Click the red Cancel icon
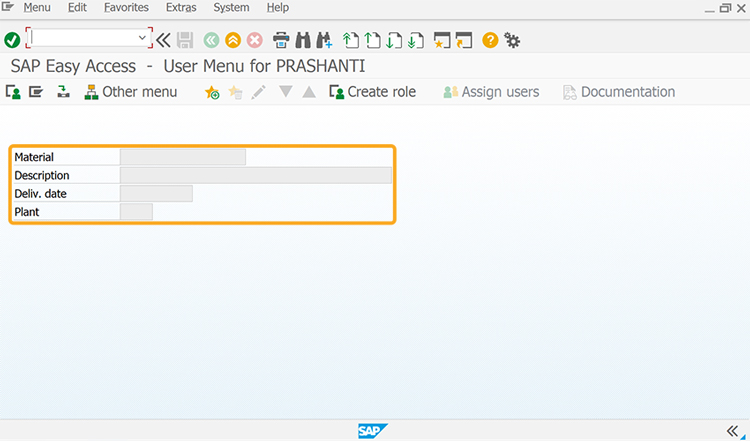 pyautogui.click(x=255, y=40)
